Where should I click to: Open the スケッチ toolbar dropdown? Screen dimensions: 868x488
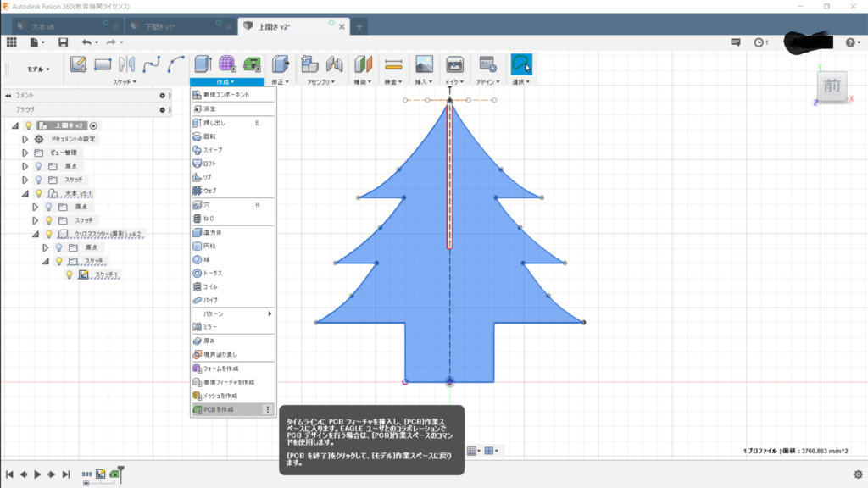[125, 82]
